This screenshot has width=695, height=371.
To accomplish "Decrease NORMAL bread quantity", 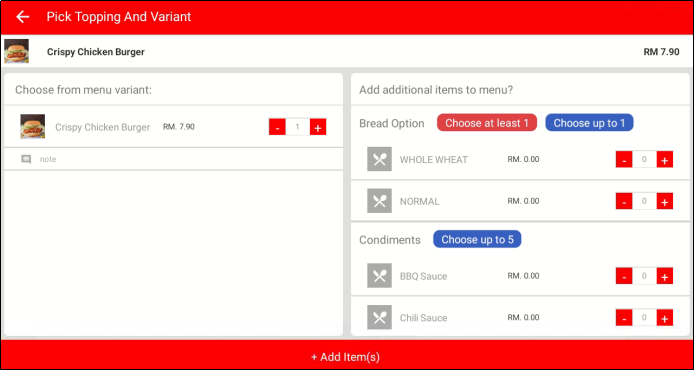I will click(624, 201).
